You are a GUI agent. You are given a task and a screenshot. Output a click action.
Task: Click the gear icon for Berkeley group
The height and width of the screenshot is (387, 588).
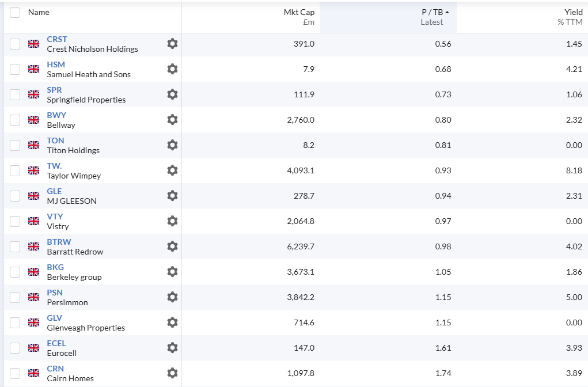tap(172, 272)
